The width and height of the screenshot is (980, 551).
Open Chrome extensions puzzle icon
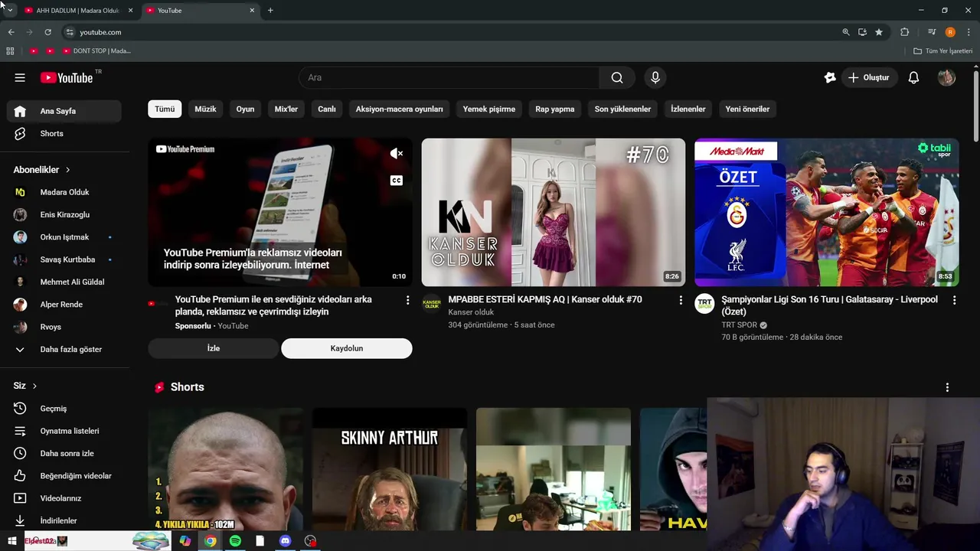904,32
